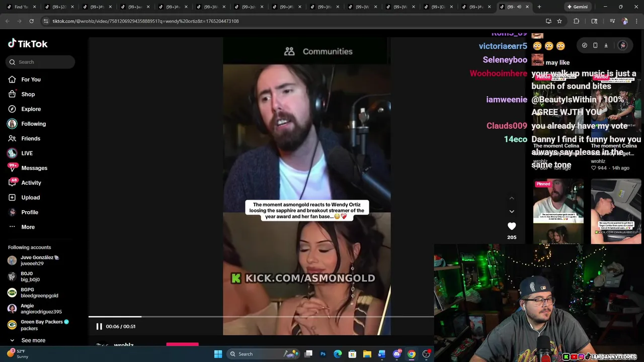
Task: Open the LIVE section
Action: [27, 153]
